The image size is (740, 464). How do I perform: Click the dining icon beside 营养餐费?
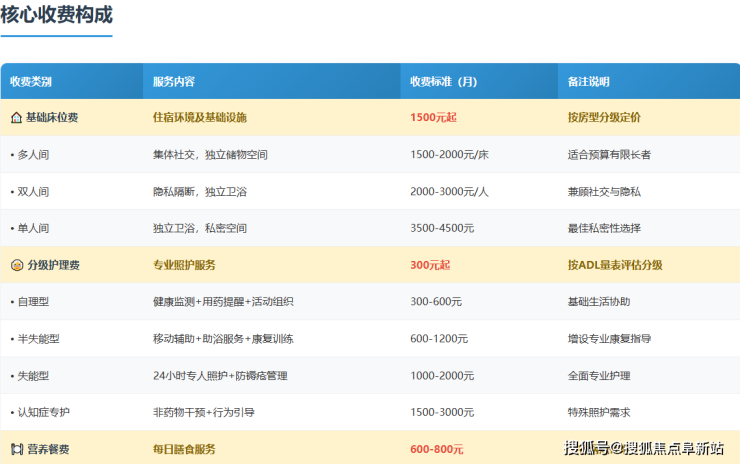coord(16,450)
